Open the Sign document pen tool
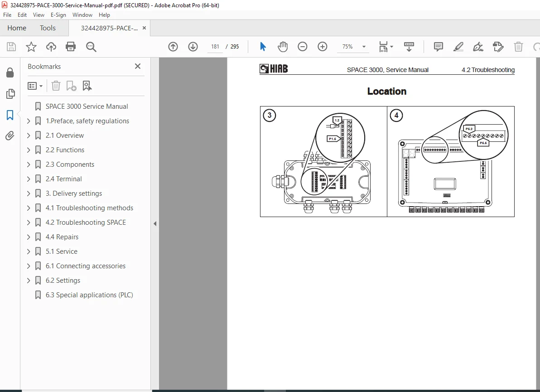Viewport: 540px width, 392px height. tap(478, 47)
